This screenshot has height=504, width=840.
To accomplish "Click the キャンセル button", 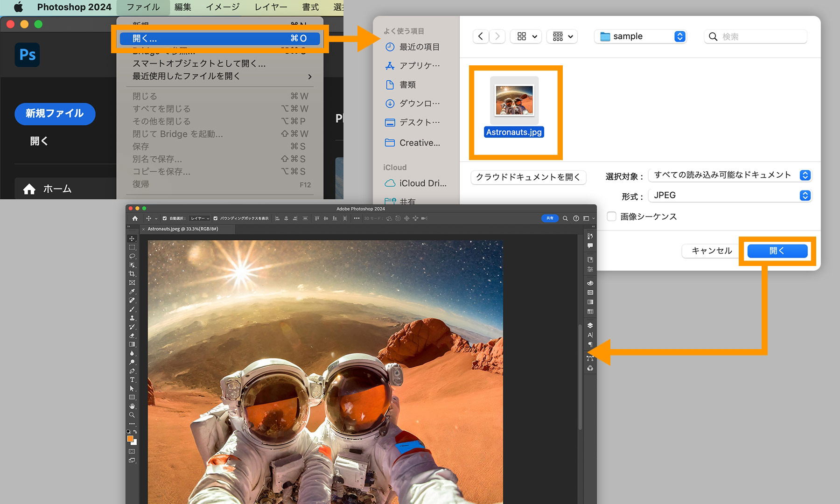I will coord(712,251).
